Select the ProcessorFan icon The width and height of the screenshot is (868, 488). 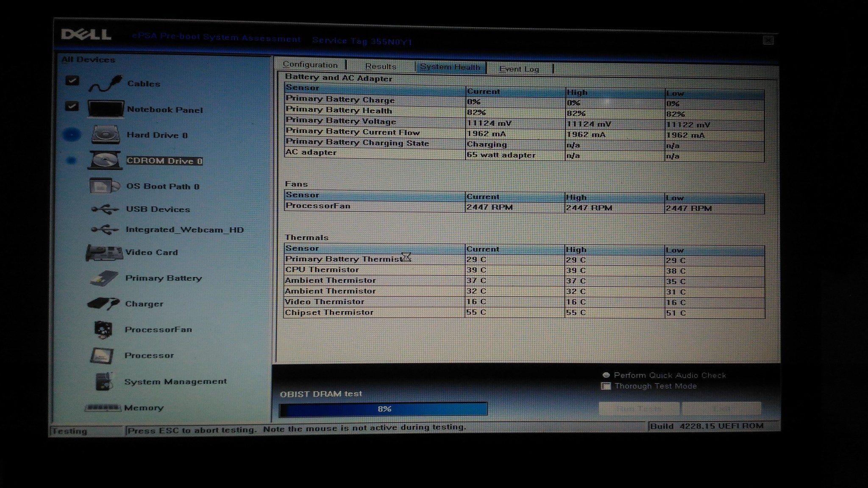coord(103,330)
